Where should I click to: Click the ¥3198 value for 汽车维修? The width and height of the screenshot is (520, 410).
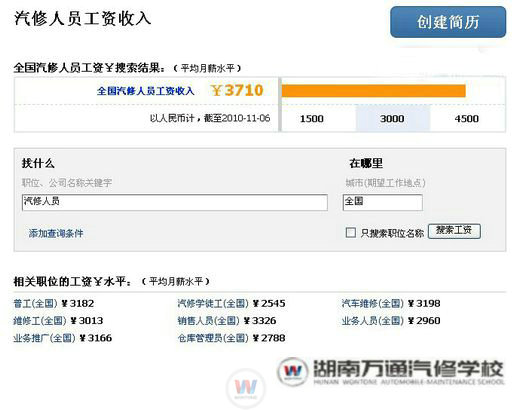pyautogui.click(x=424, y=303)
